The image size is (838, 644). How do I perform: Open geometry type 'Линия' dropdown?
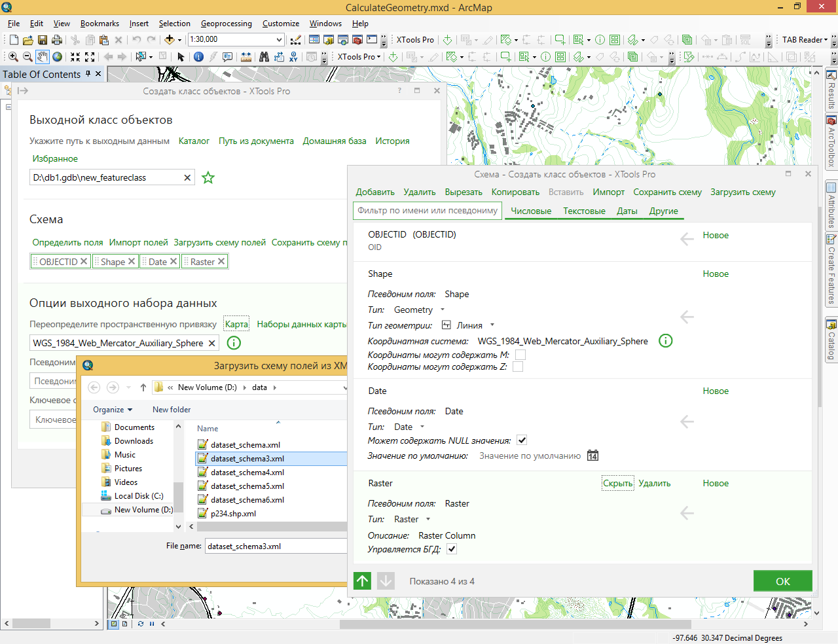pos(492,325)
